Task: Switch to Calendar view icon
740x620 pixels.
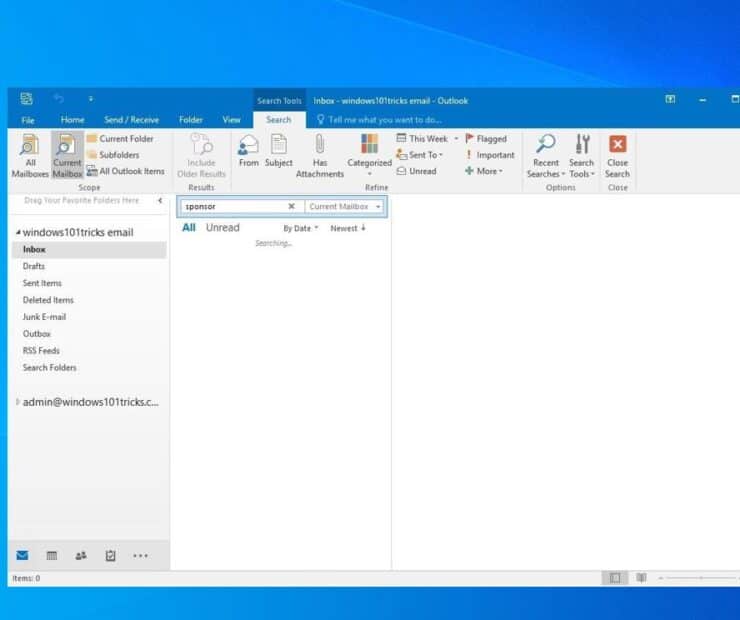Action: click(x=52, y=555)
